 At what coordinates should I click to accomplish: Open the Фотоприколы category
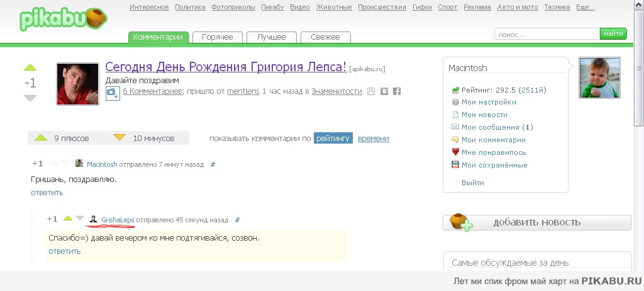[x=233, y=7]
